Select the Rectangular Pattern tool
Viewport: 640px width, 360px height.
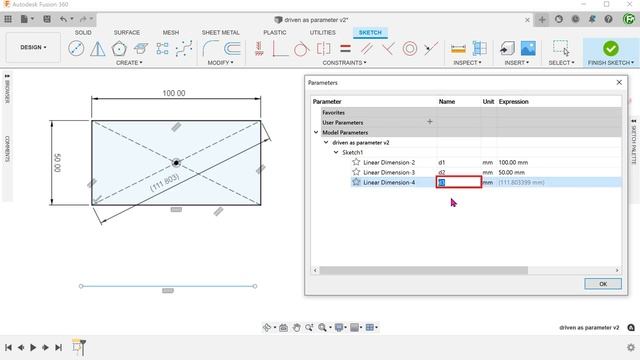(162, 49)
